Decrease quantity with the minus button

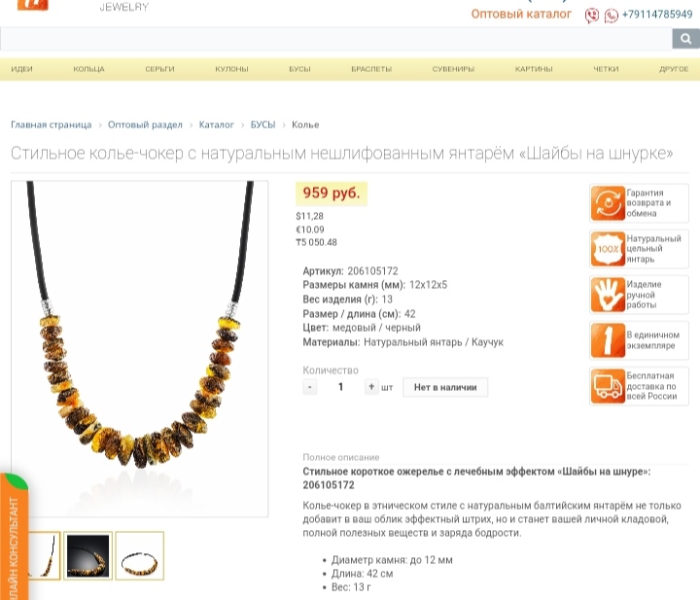(x=310, y=387)
